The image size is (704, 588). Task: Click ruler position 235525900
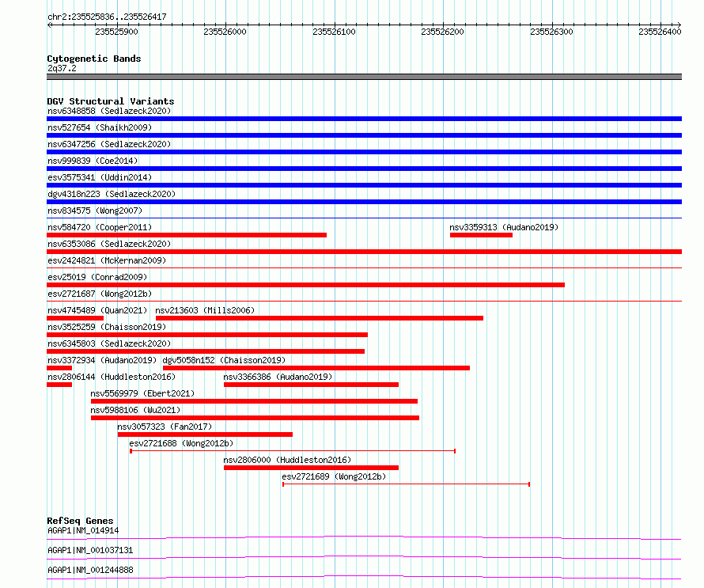coord(117,32)
